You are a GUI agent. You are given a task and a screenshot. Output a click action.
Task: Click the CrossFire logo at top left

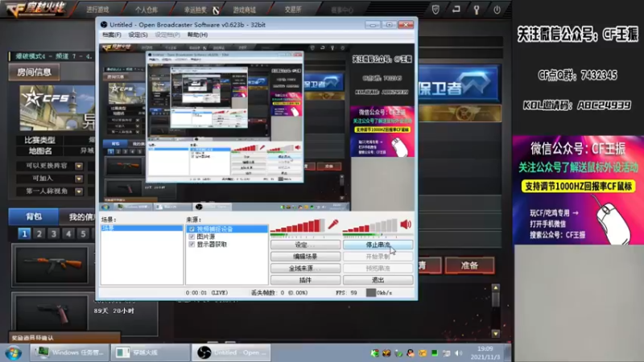pyautogui.click(x=36, y=9)
